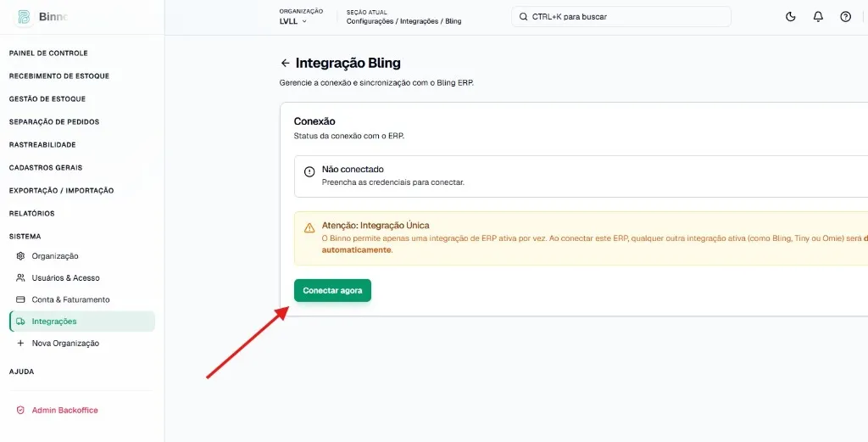Click the Binno logo icon

pos(24,17)
